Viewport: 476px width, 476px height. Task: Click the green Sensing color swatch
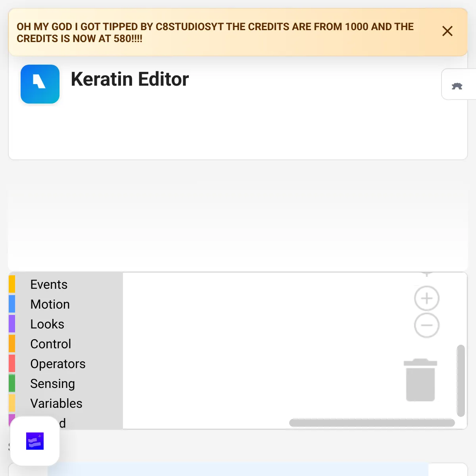click(x=12, y=384)
